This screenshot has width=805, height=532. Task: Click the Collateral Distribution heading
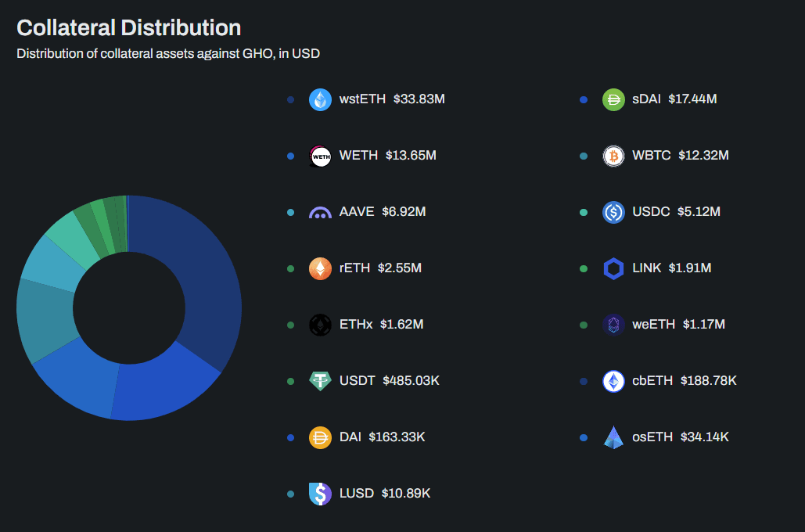click(x=129, y=27)
